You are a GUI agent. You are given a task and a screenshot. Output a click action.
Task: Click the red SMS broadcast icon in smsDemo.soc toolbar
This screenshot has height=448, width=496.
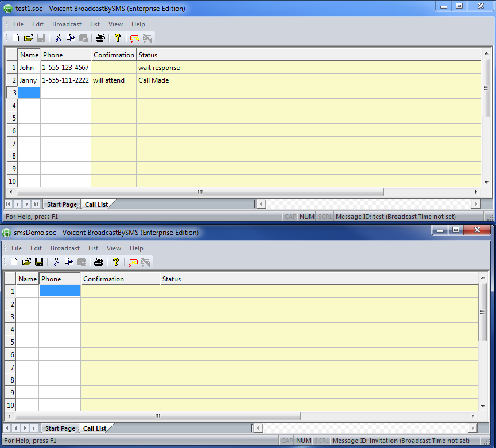click(133, 262)
